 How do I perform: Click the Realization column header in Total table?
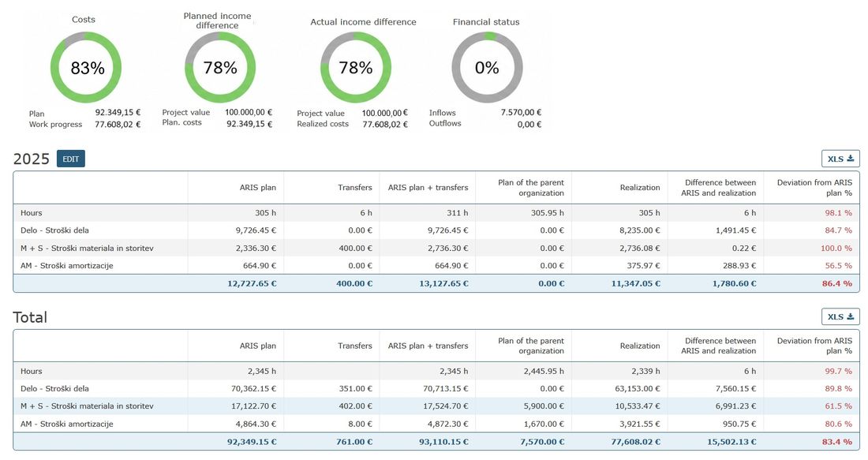coord(640,346)
